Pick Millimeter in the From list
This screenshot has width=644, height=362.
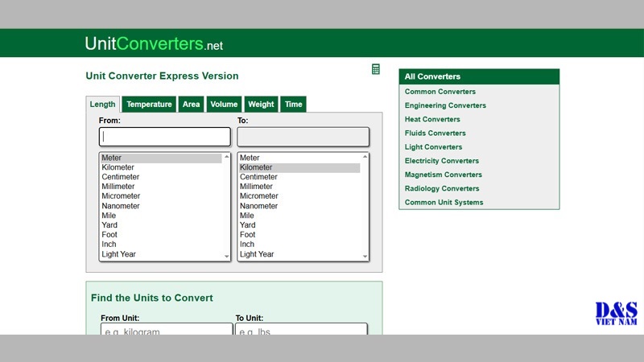coord(162,187)
